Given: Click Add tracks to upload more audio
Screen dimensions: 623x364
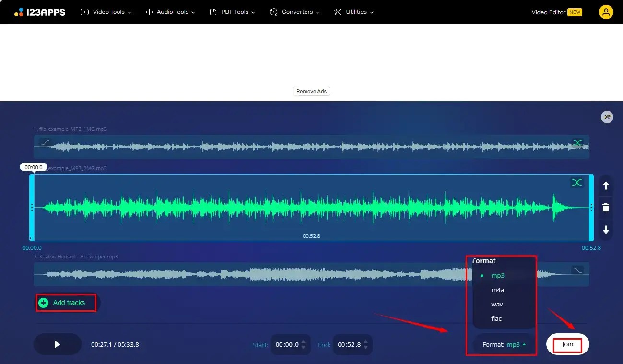Looking at the screenshot, I should coord(66,303).
